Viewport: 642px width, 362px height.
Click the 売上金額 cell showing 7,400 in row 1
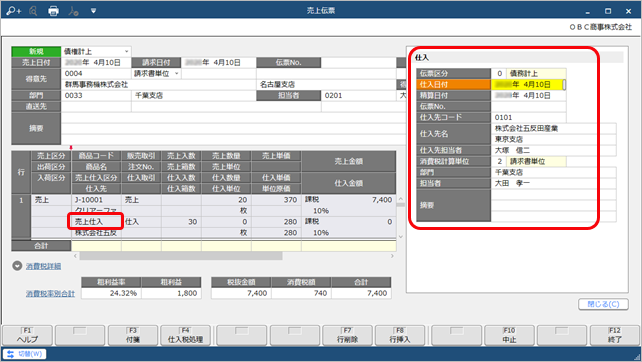click(x=349, y=200)
